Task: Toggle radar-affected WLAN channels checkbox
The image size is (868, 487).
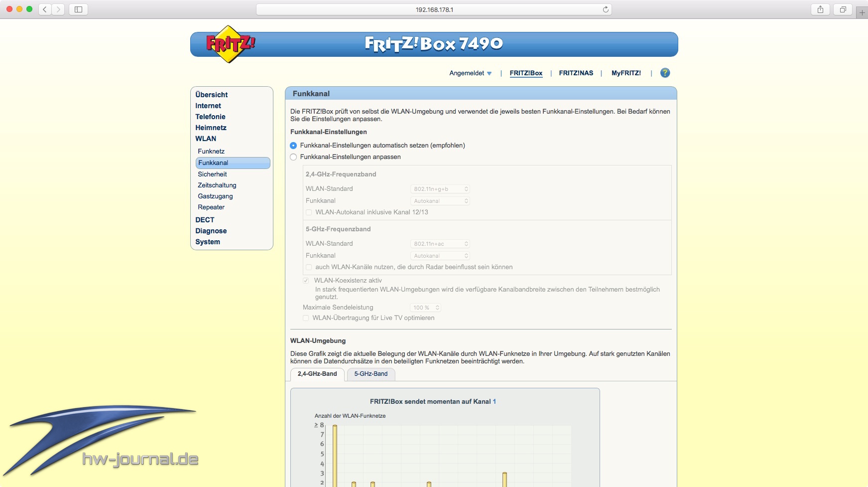Action: pos(309,267)
